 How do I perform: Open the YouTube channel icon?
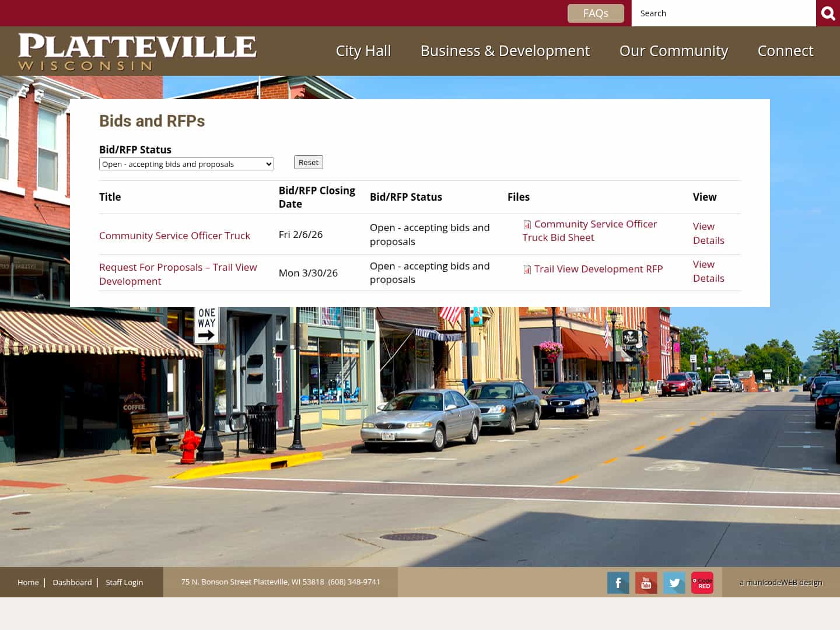tap(646, 582)
